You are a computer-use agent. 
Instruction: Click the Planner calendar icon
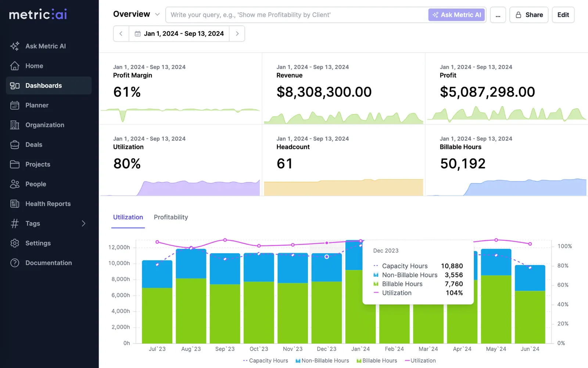15,105
